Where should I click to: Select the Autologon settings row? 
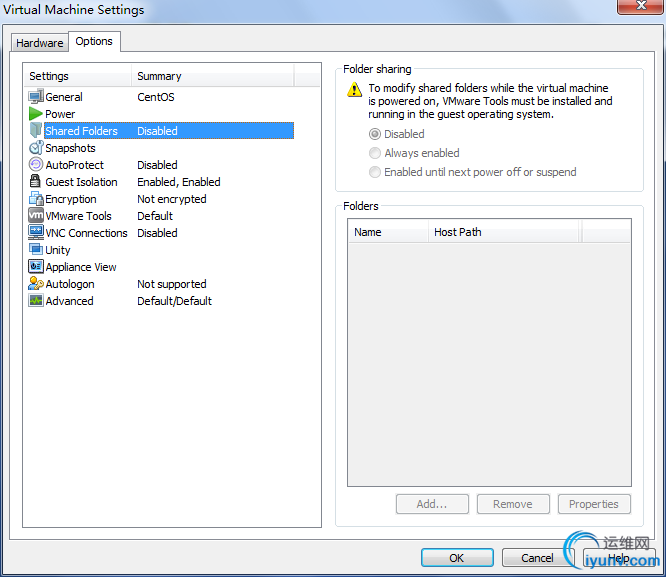point(161,284)
